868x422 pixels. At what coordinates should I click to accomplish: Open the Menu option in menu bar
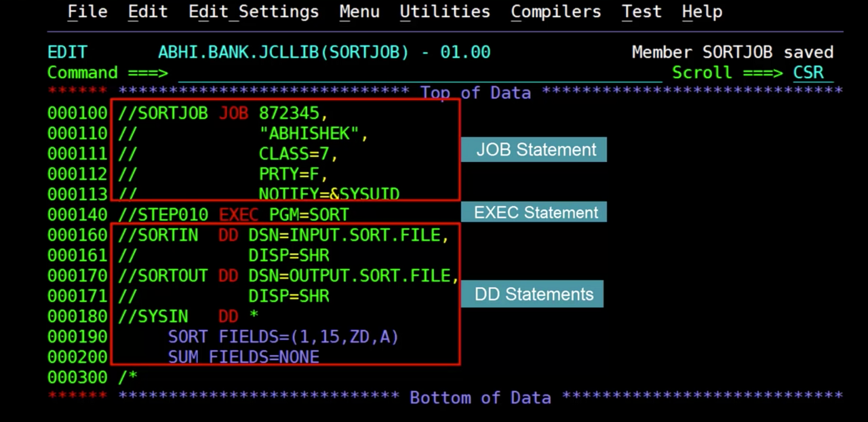359,12
